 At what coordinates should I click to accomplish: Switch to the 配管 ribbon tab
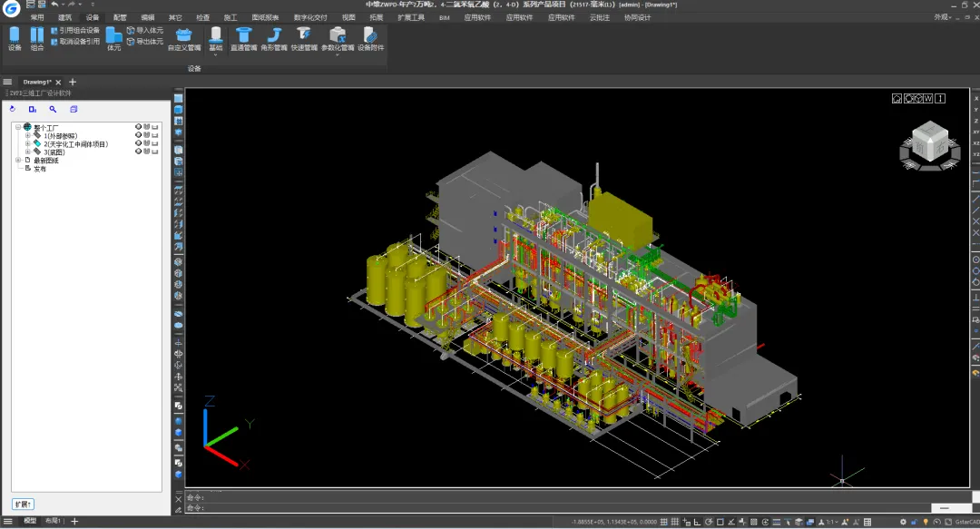[x=120, y=17]
